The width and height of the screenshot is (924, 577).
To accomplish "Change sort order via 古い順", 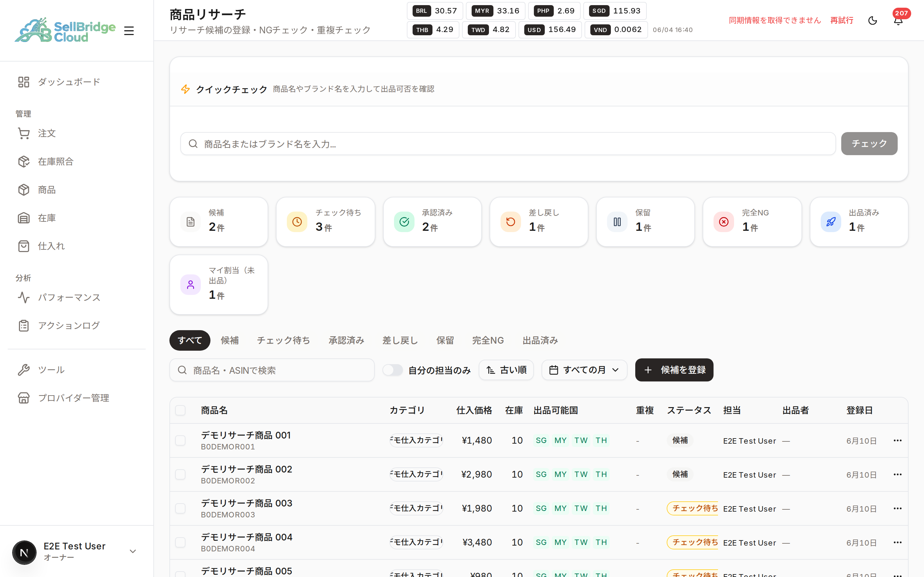I will pyautogui.click(x=506, y=370).
